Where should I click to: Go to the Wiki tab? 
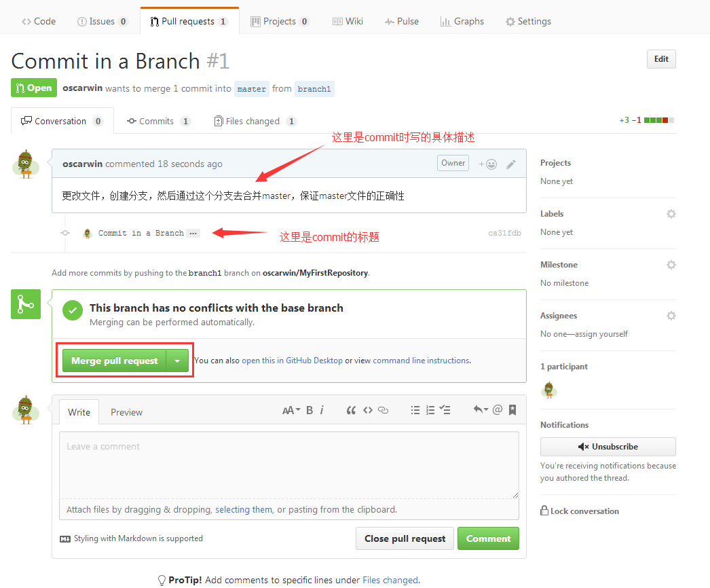pyautogui.click(x=348, y=21)
